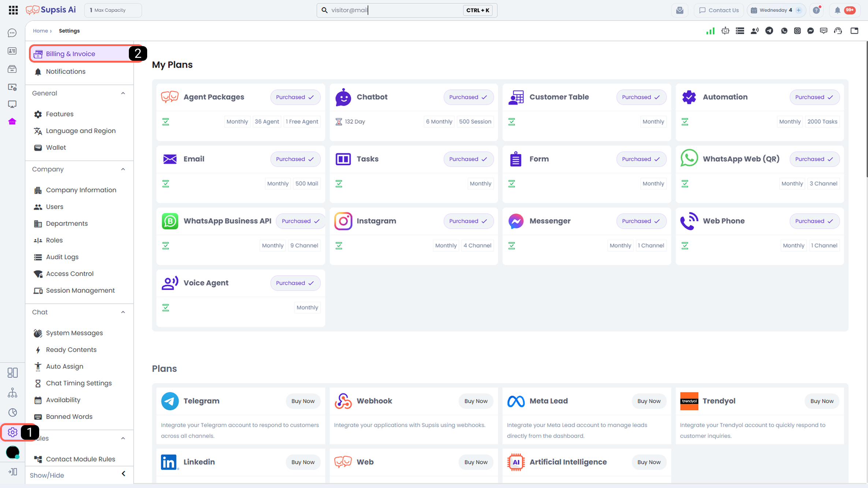Viewport: 868px width, 488px height.
Task: Open Session Management
Action: click(x=79, y=291)
